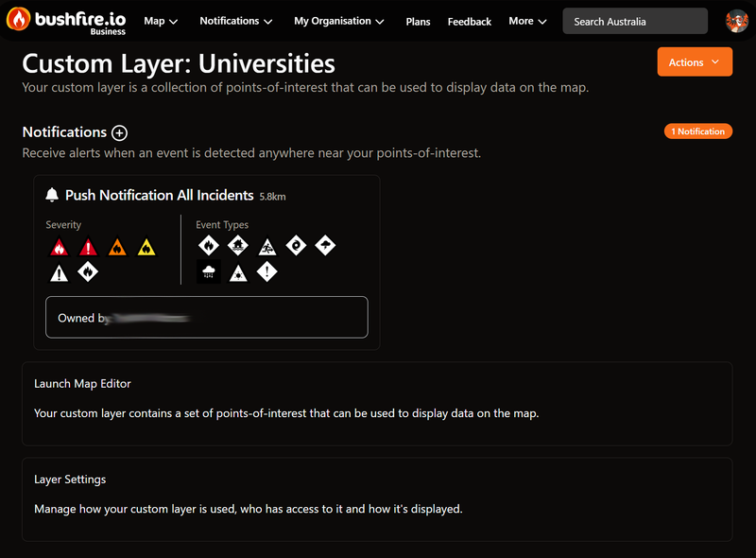
Task: Click the bushfire.io flame logo
Action: point(18,19)
